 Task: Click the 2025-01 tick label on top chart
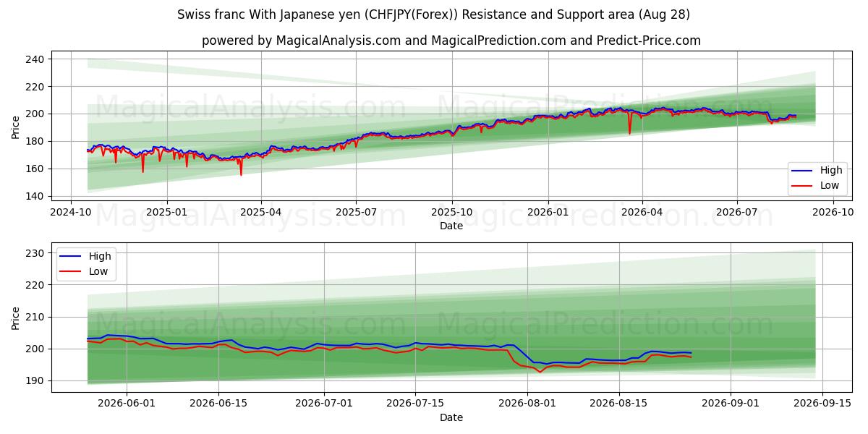(x=167, y=212)
